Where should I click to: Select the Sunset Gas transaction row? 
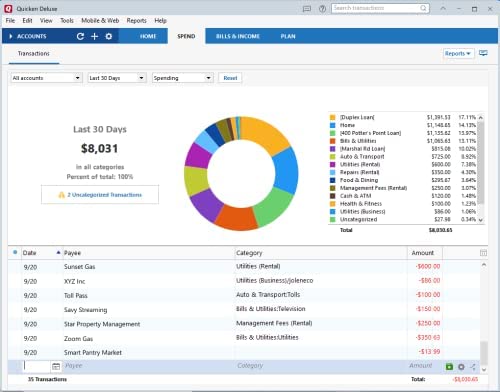243,267
